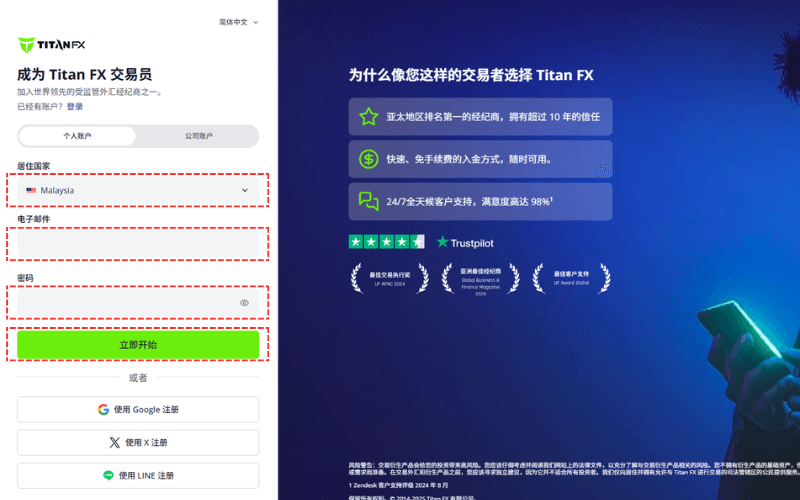Click the heading 为什么像您这样的交易者选择 Titan FX
800x500 pixels.
pos(471,75)
